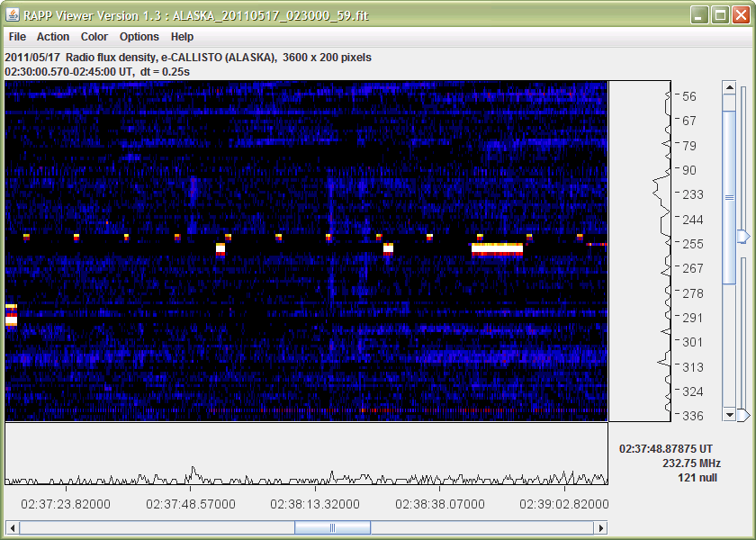
Task: Click the cursor time 02:37:48.87875 UT
Action: [x=666, y=449]
